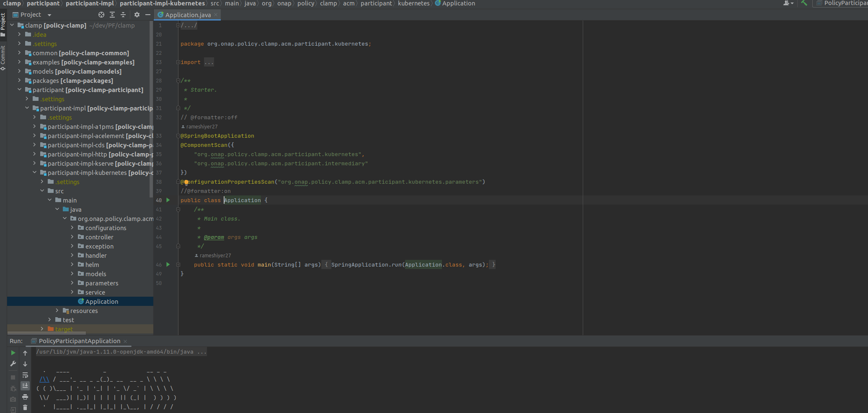The image size is (868, 413).
Task: Click clamp breadcrumb in navigation bar
Action: (x=12, y=3)
